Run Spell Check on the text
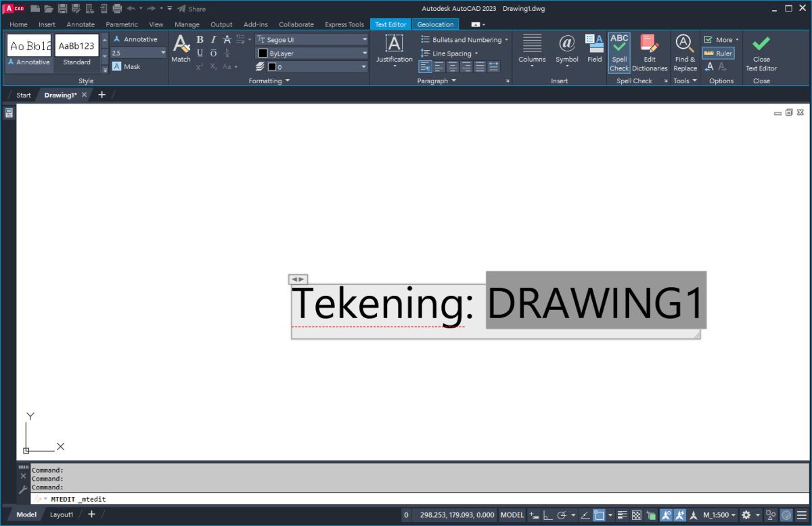Image resolution: width=812 pixels, height=526 pixels. (619, 52)
